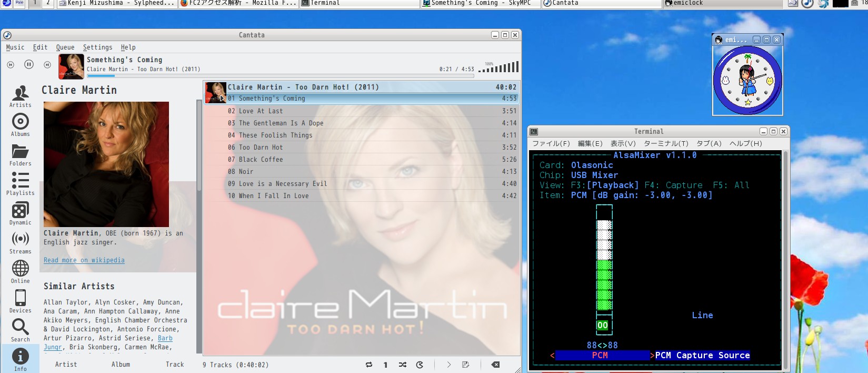Open the Albums sidebar icon
868x373 pixels.
click(20, 125)
